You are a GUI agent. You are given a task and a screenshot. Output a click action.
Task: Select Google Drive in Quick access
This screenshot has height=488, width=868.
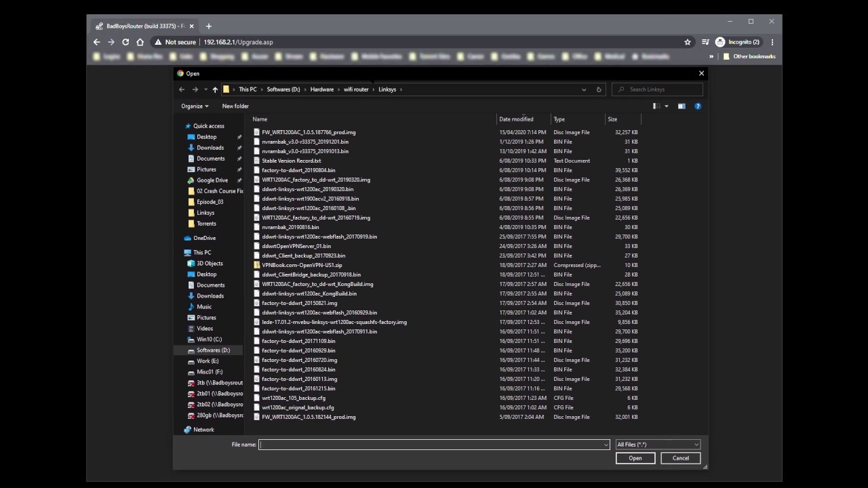pyautogui.click(x=212, y=180)
